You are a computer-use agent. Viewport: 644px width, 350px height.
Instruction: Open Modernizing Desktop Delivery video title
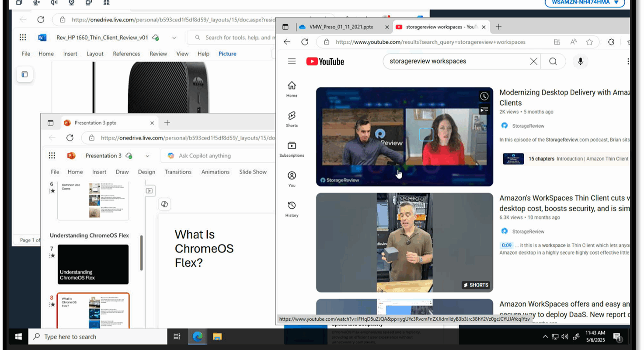[x=564, y=98]
